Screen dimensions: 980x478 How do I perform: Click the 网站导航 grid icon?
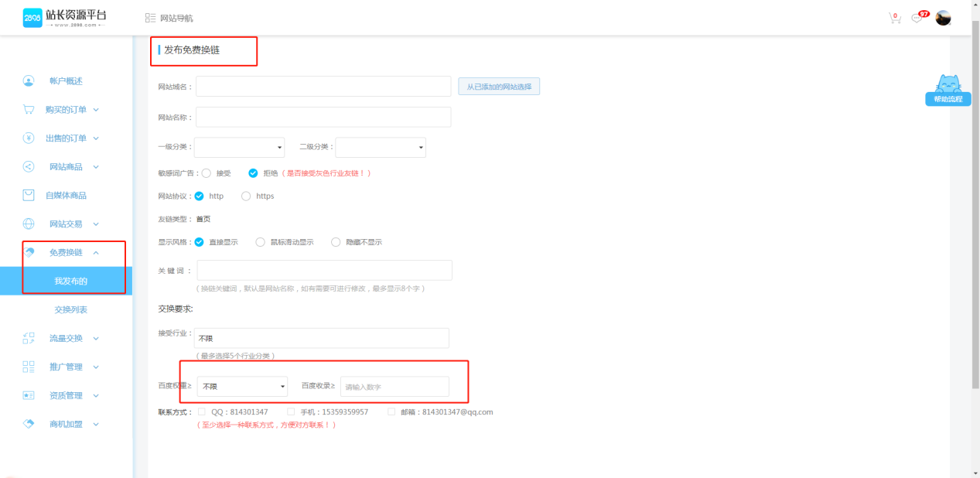pyautogui.click(x=150, y=18)
